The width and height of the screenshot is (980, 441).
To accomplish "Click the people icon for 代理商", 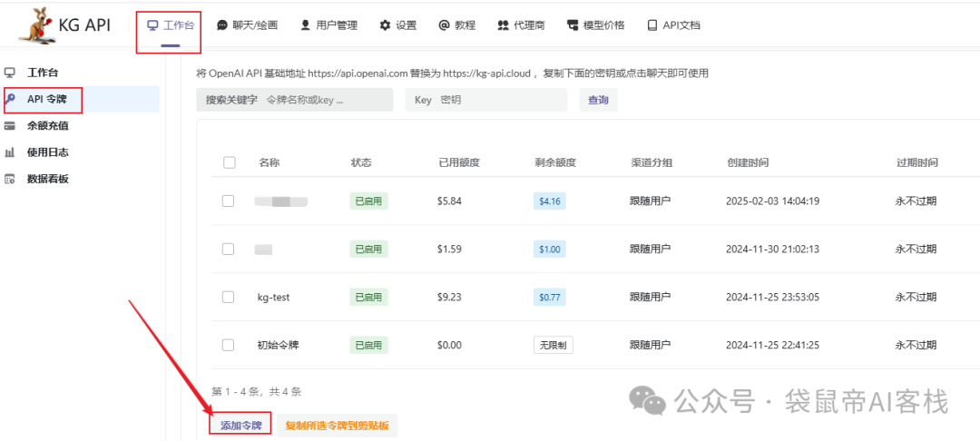I will (503, 25).
